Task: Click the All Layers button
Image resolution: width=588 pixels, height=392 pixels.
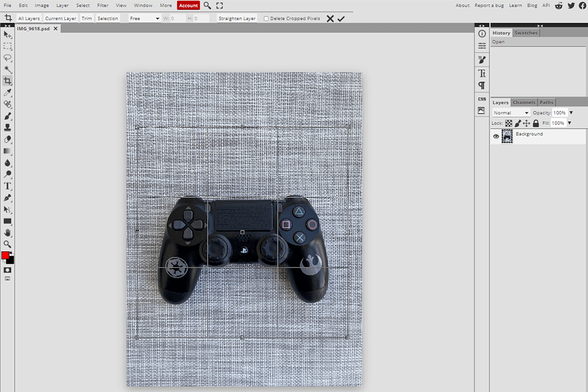Action: pyautogui.click(x=29, y=18)
